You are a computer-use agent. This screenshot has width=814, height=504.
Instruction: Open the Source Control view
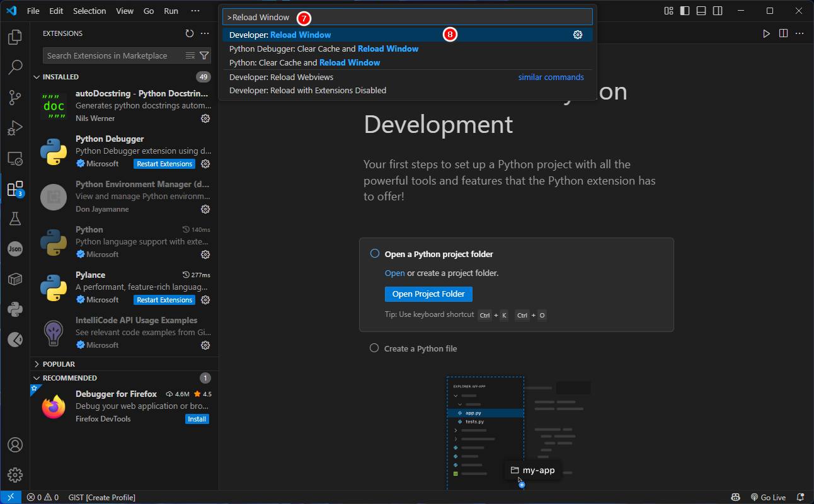(15, 97)
